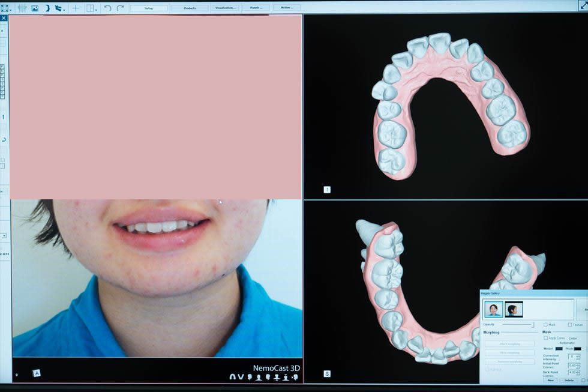
Task: Open the Products tab
Action: click(190, 8)
